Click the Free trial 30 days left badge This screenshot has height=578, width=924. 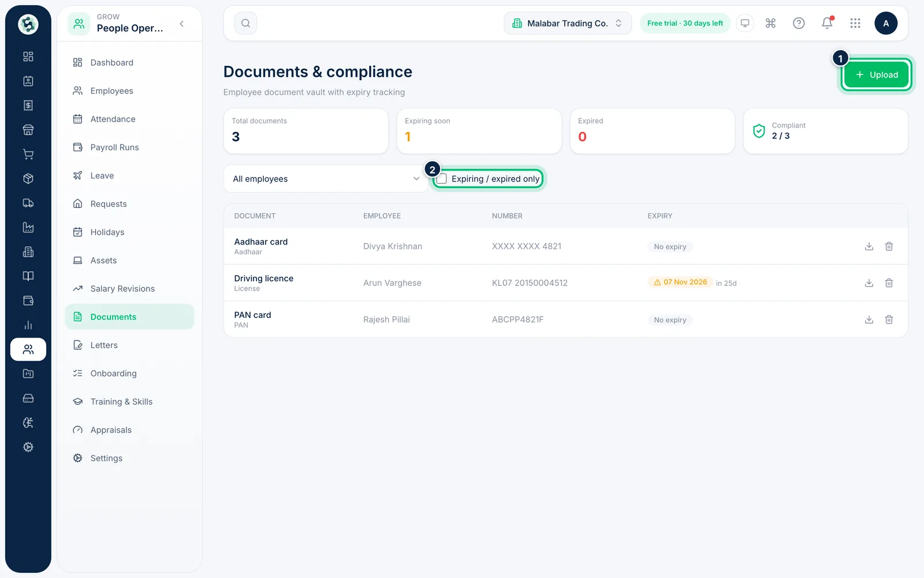click(x=685, y=23)
